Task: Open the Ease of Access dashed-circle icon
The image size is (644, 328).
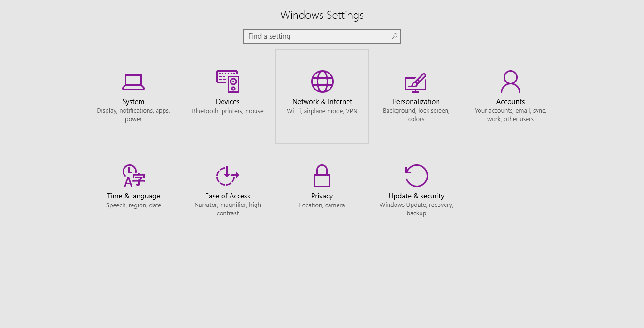Action: [228, 176]
